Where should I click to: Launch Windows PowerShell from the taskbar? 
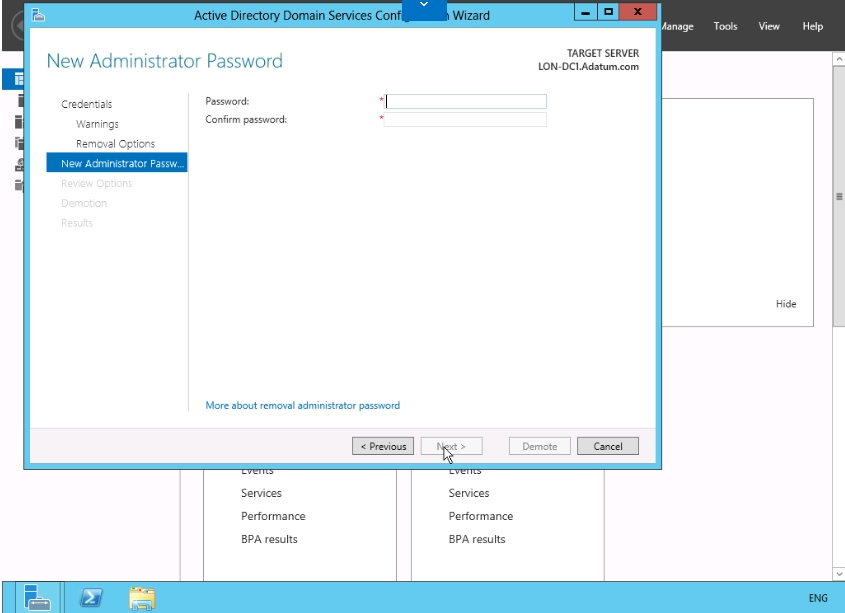(91, 597)
